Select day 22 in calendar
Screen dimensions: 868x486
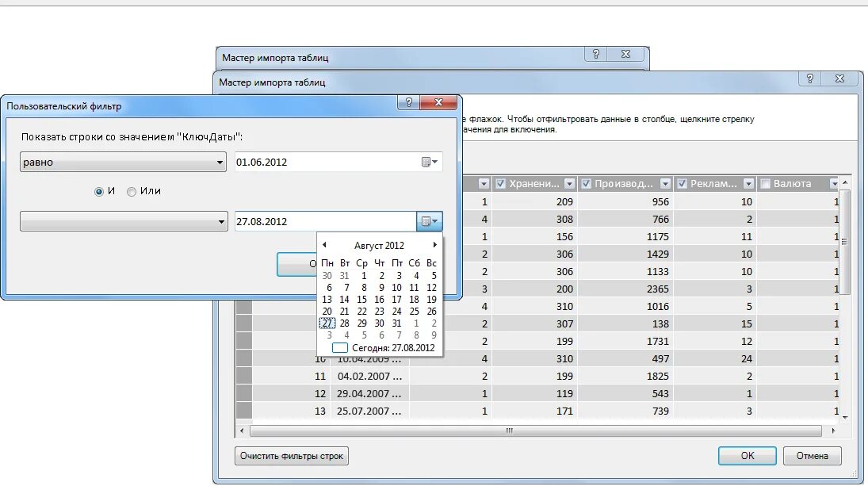(361, 312)
